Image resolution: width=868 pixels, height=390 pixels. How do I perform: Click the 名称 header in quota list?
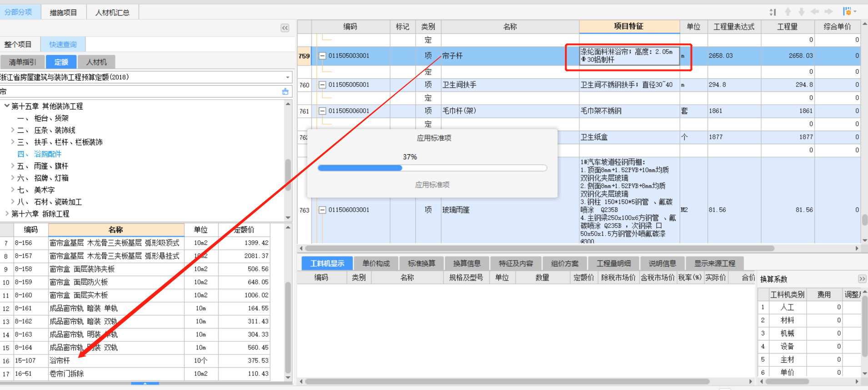(x=116, y=230)
